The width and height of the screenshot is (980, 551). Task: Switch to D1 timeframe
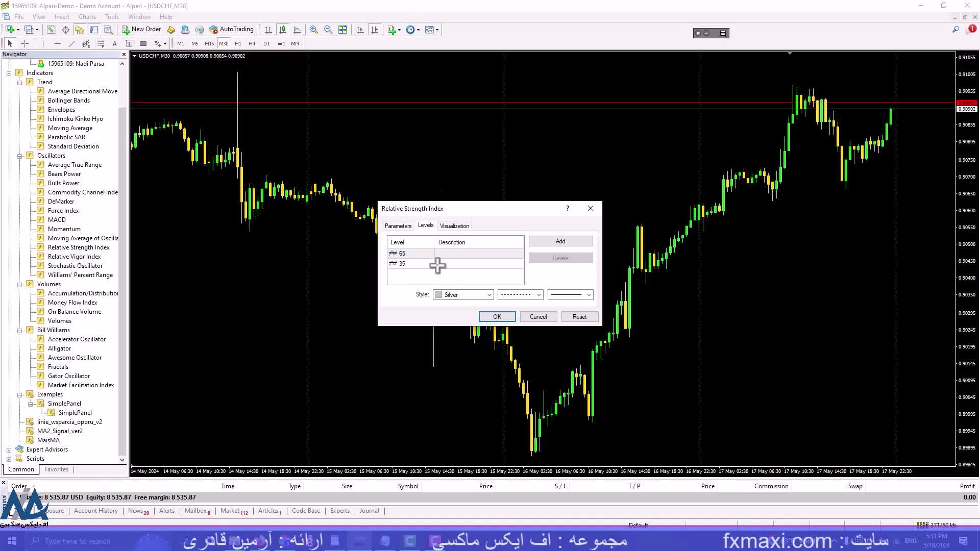tap(266, 43)
